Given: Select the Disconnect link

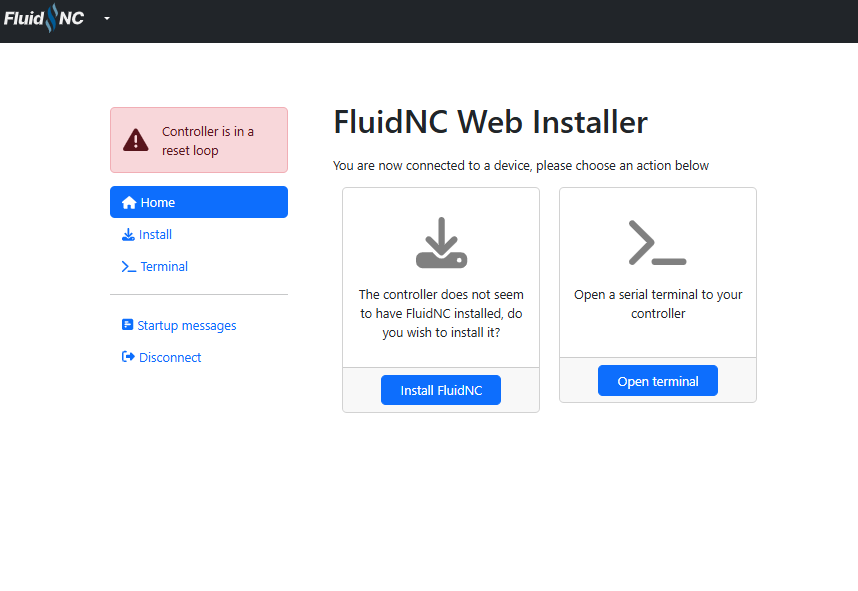Looking at the screenshot, I should click(170, 357).
